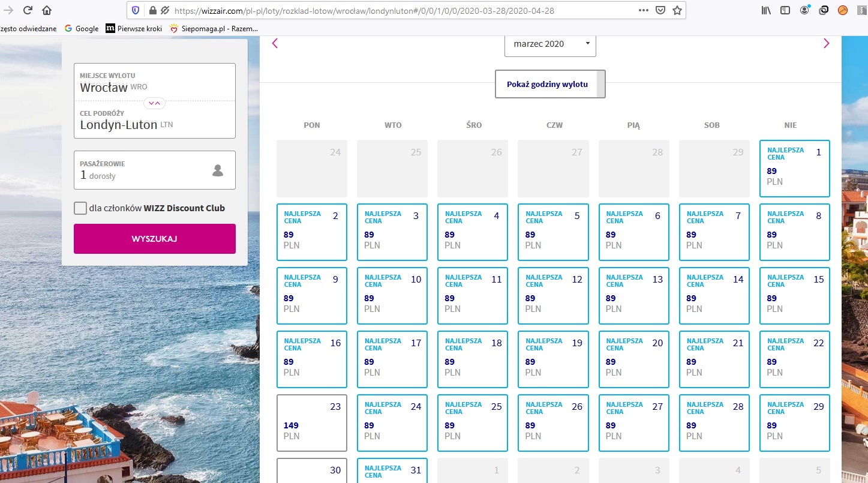Screen dimensions: 868x483
Task: Open Pierwsze kroki bookmark
Action: 134,28
